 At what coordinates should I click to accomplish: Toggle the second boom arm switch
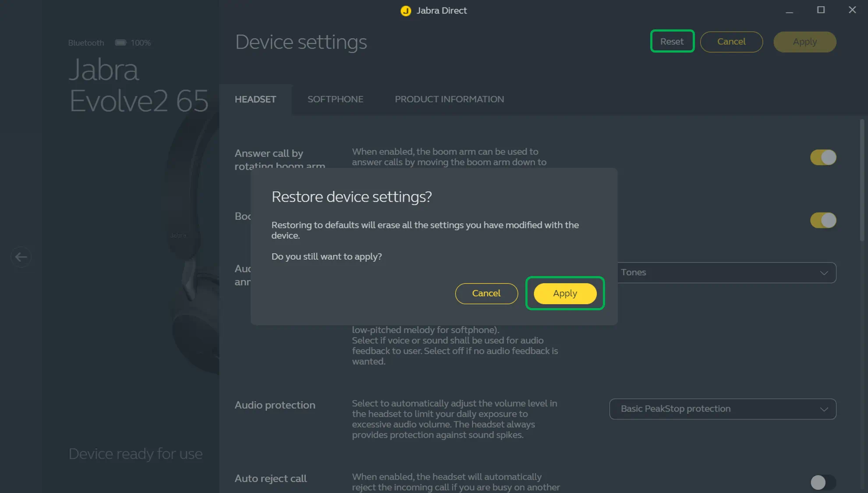pos(823,220)
